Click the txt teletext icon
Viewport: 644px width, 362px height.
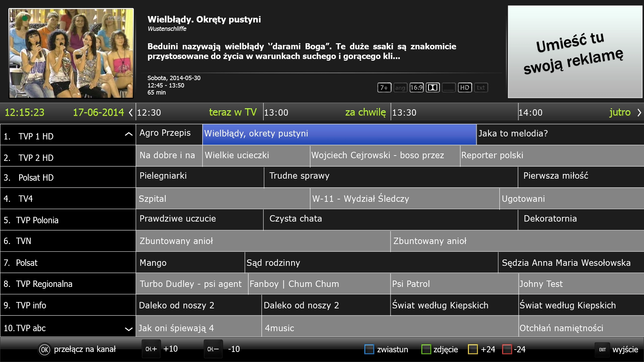coord(481,87)
